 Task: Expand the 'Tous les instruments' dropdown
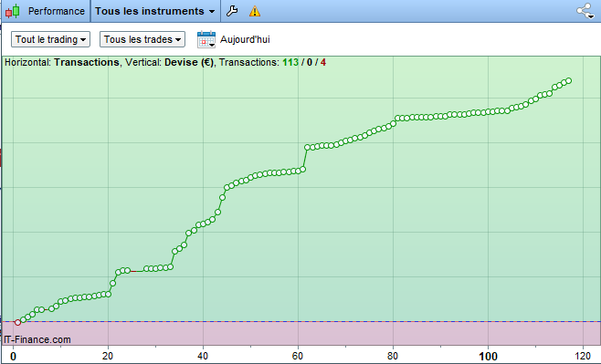pyautogui.click(x=155, y=11)
